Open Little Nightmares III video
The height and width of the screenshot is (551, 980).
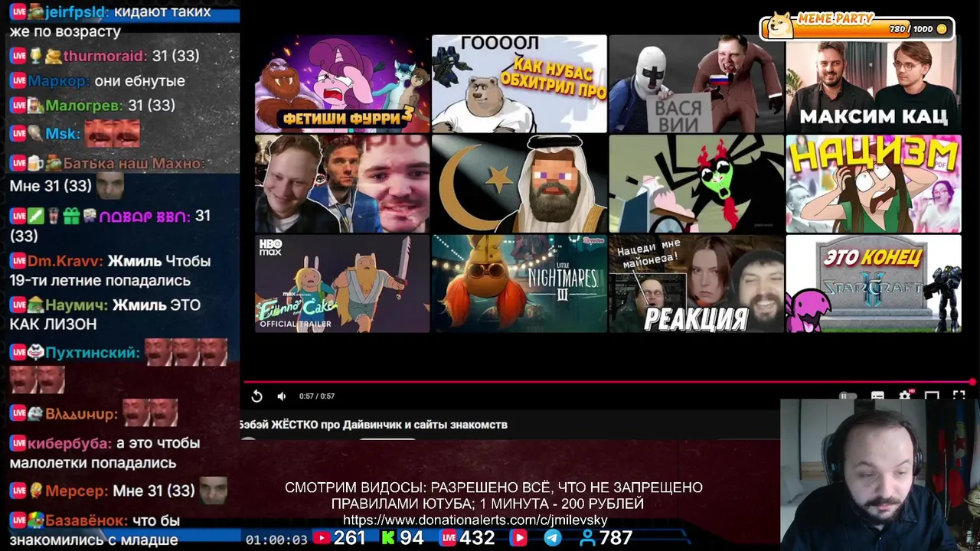(519, 284)
